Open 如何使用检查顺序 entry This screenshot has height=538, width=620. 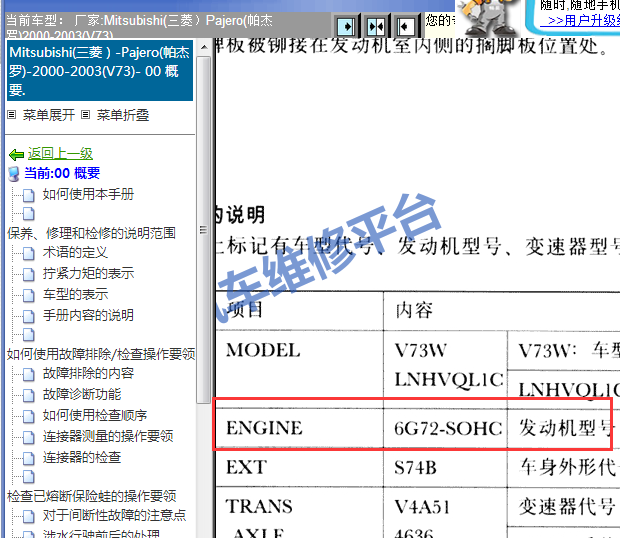95,415
